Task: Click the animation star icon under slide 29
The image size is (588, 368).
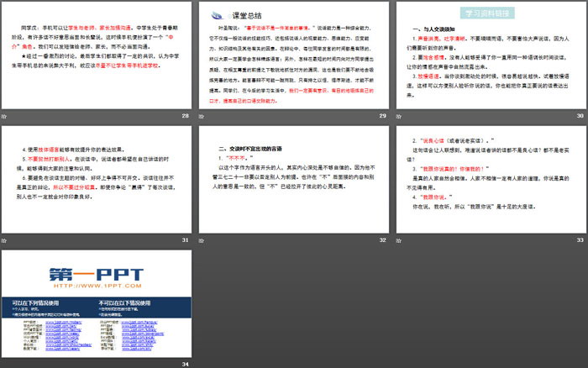Action: tap(202, 115)
